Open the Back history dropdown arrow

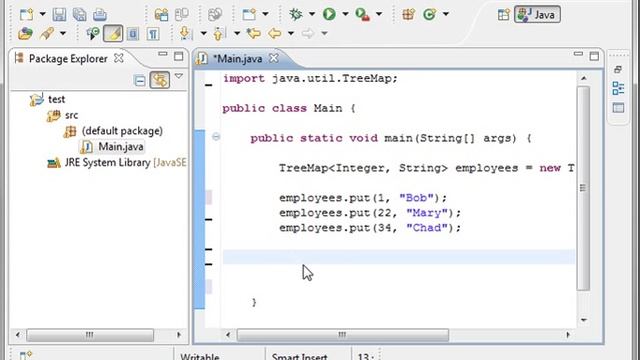click(x=291, y=33)
